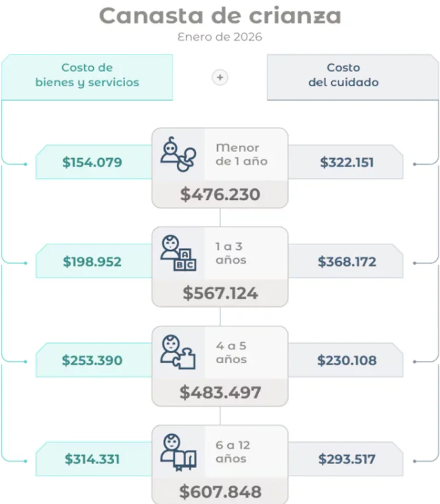The height and width of the screenshot is (504, 440).
Task: Select the $253.390 goods and services value
Action: 92,360
